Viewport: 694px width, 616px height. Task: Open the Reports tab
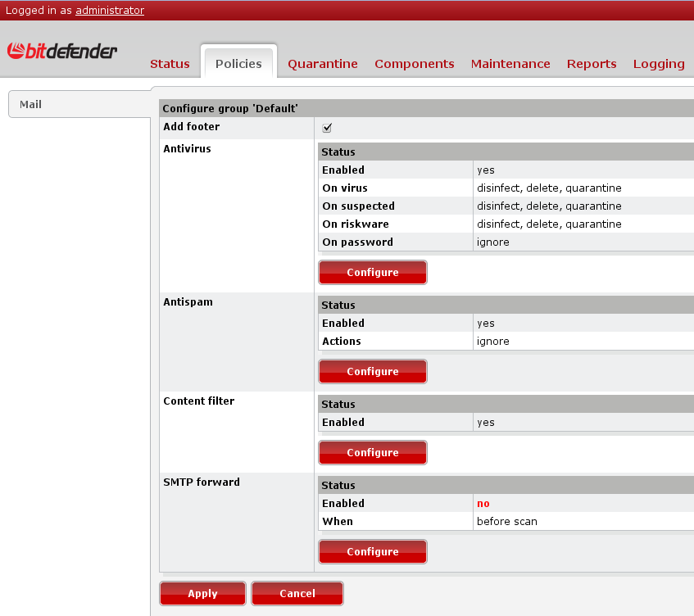[x=591, y=64]
